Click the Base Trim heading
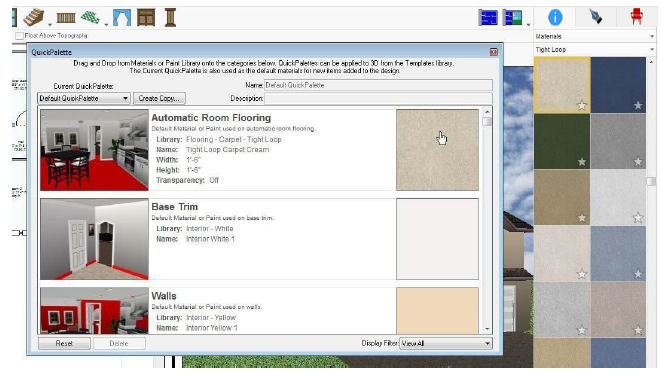 (x=175, y=207)
